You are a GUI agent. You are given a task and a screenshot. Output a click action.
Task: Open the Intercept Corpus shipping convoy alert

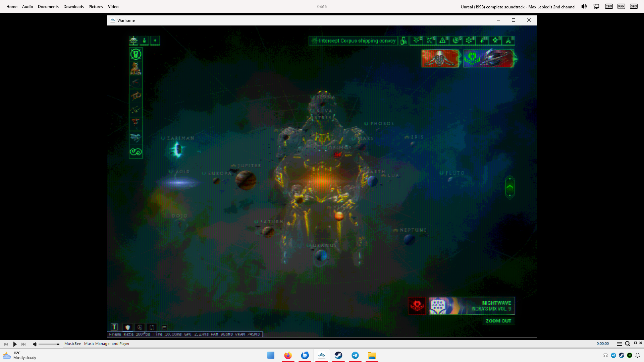tap(353, 41)
